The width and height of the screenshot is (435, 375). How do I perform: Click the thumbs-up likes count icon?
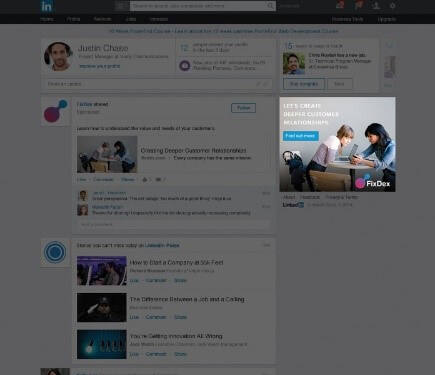coord(145,179)
